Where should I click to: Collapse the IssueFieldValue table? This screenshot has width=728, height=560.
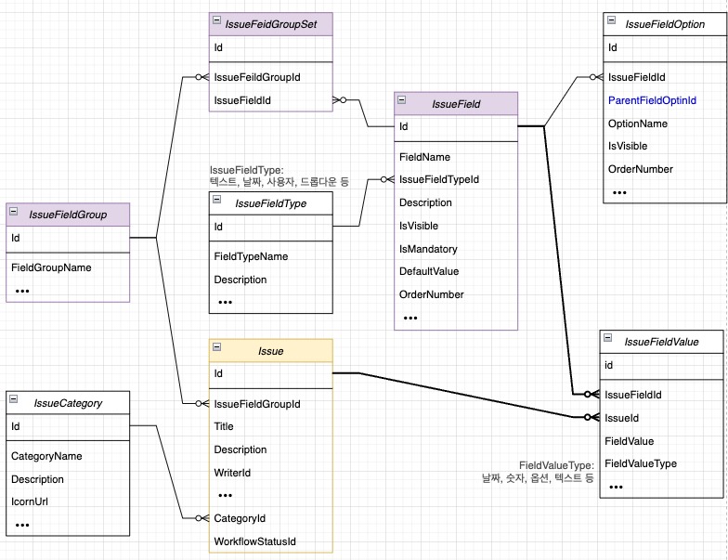click(x=607, y=338)
